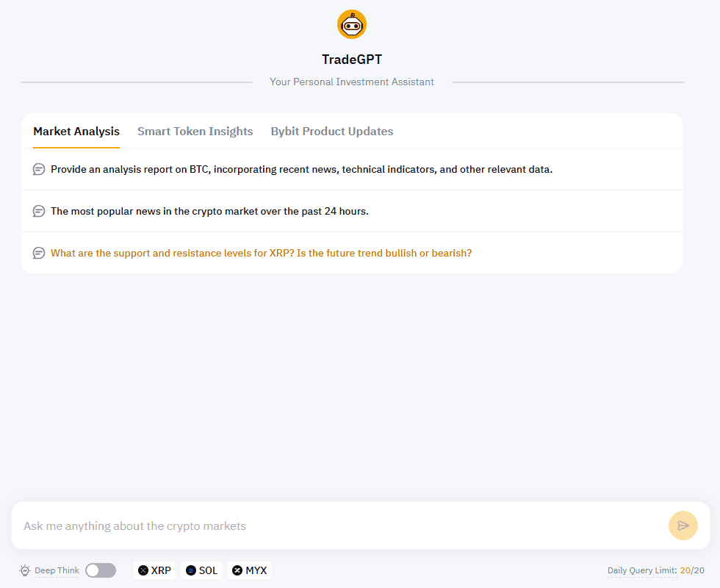Choose the MYX token chip
This screenshot has height=588, width=720.
pos(249,570)
